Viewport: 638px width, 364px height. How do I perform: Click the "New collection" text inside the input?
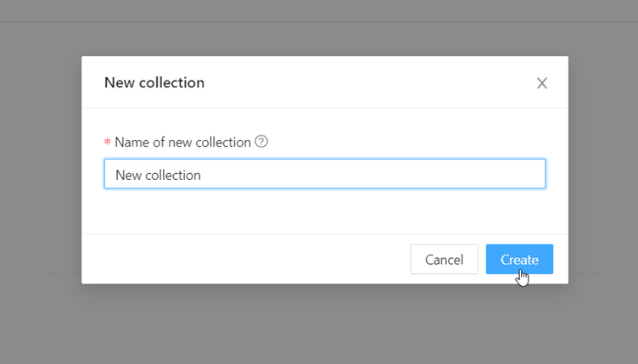point(158,175)
